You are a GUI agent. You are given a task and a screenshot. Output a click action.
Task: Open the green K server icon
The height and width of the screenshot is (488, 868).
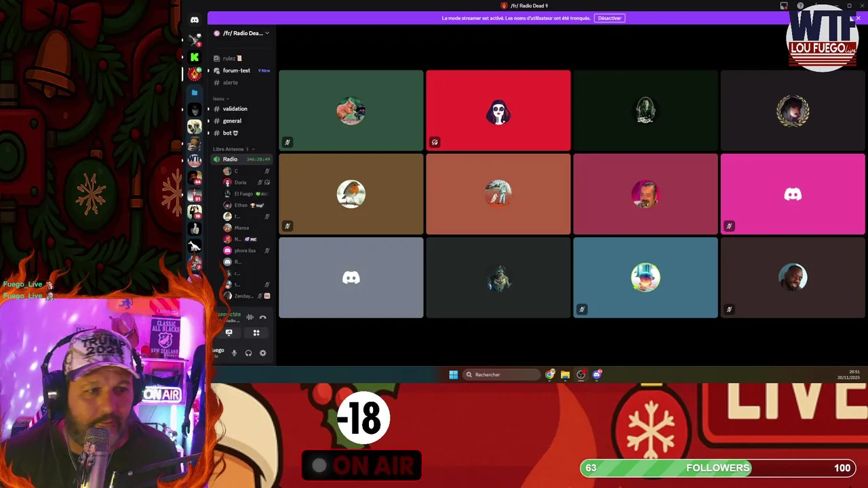coord(195,58)
